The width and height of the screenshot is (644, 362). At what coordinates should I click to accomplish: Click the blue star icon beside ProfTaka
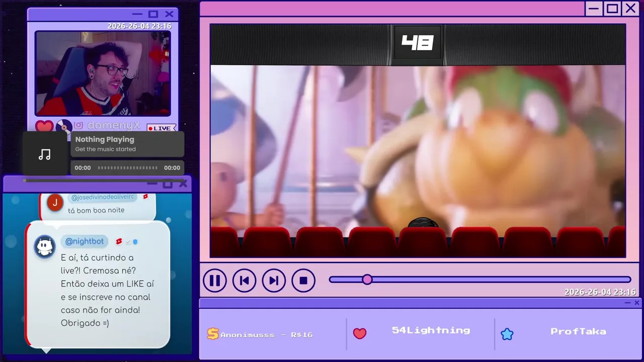click(507, 334)
